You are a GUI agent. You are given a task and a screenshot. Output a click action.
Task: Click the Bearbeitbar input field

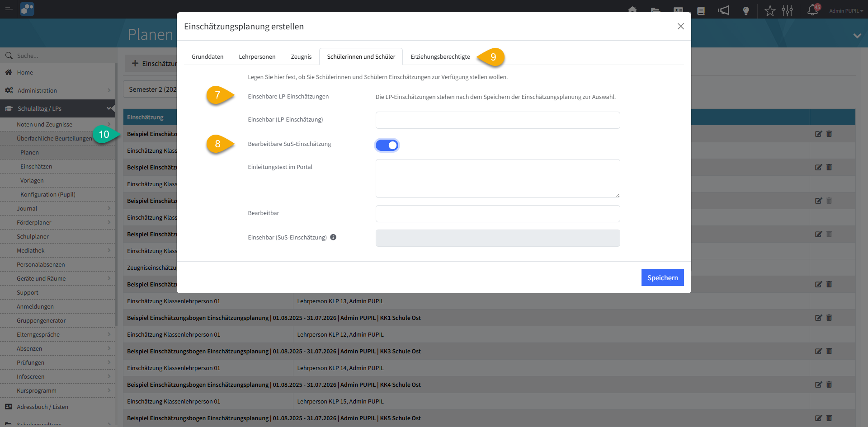(498, 214)
